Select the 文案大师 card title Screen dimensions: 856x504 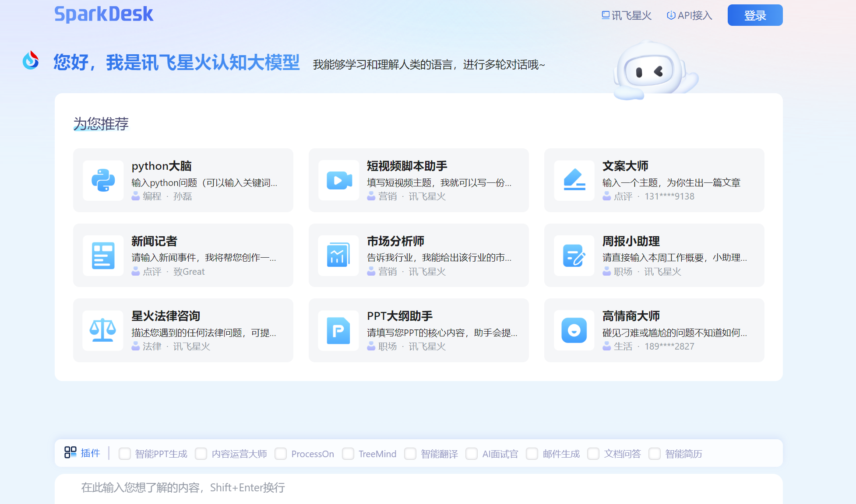625,166
